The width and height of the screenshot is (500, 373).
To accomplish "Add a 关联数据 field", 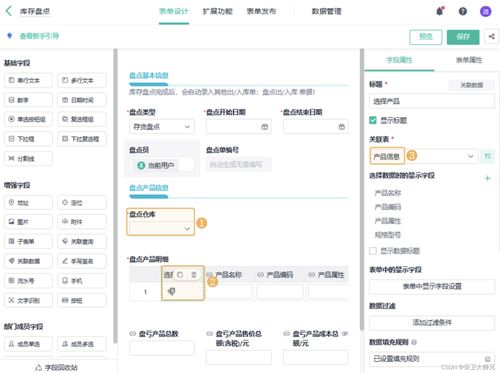I will pos(28,261).
